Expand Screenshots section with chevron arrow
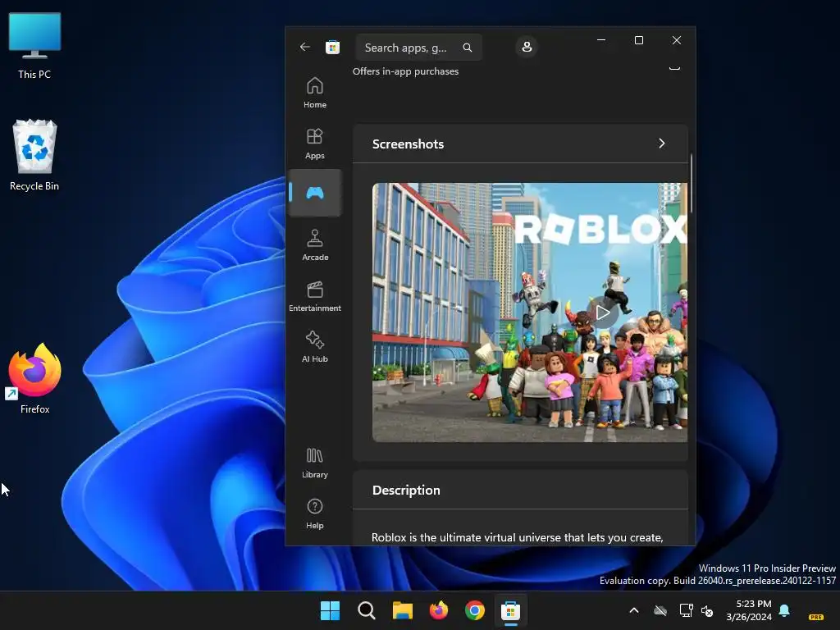Screen dimensions: 840x630 662,144
